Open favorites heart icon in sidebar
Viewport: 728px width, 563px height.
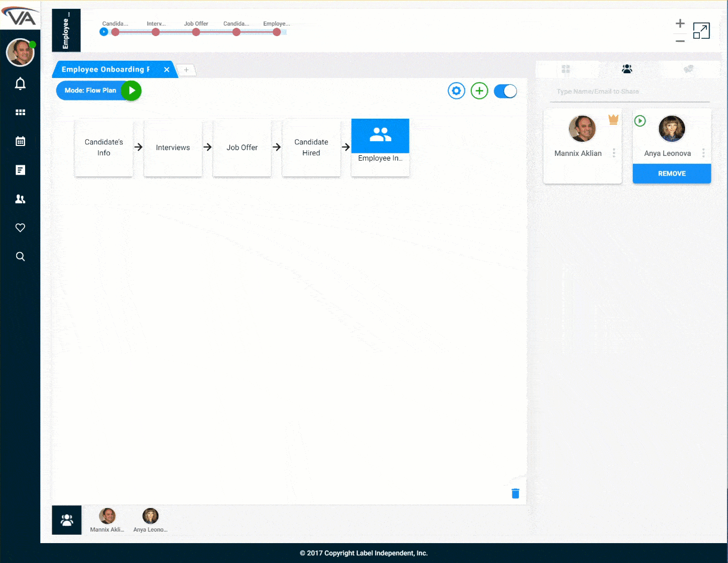(20, 228)
